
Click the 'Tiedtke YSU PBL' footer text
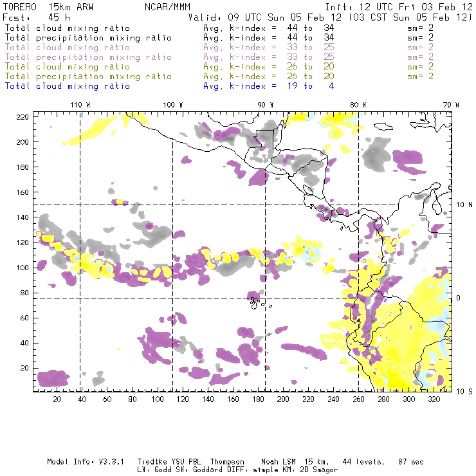(x=169, y=462)
